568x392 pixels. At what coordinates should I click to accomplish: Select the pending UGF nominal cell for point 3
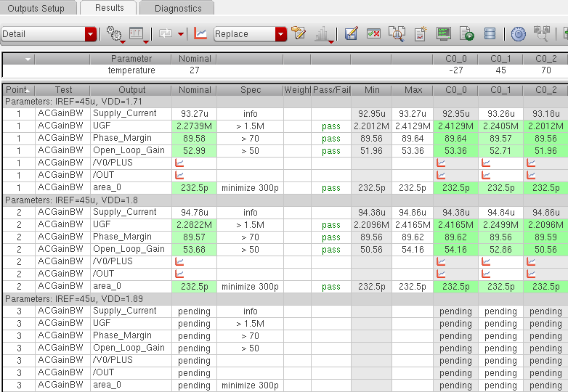coord(194,324)
